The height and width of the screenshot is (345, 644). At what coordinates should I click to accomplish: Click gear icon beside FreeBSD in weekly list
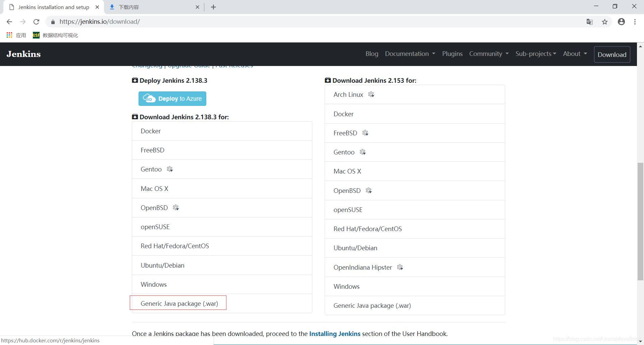365,133
